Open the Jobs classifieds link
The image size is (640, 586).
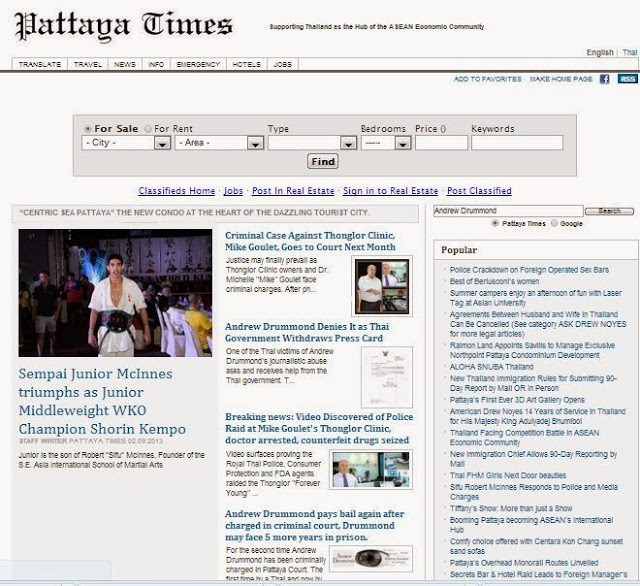click(233, 191)
